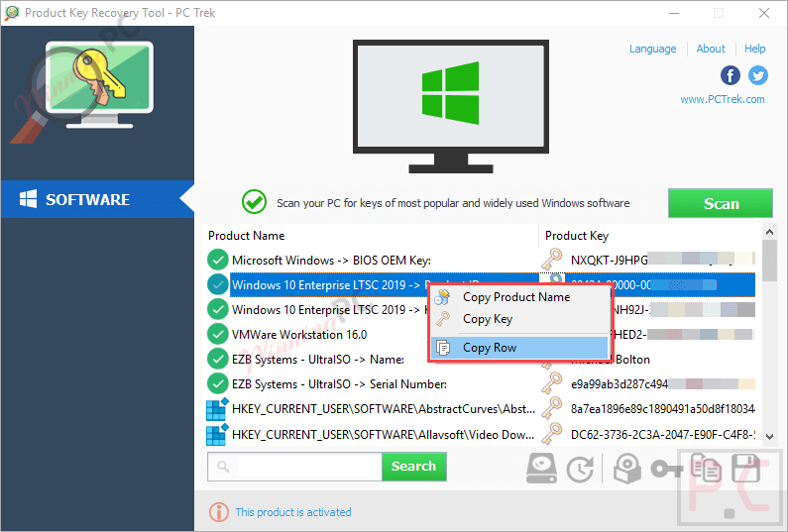Click the orange info icon in status bar

(x=219, y=512)
